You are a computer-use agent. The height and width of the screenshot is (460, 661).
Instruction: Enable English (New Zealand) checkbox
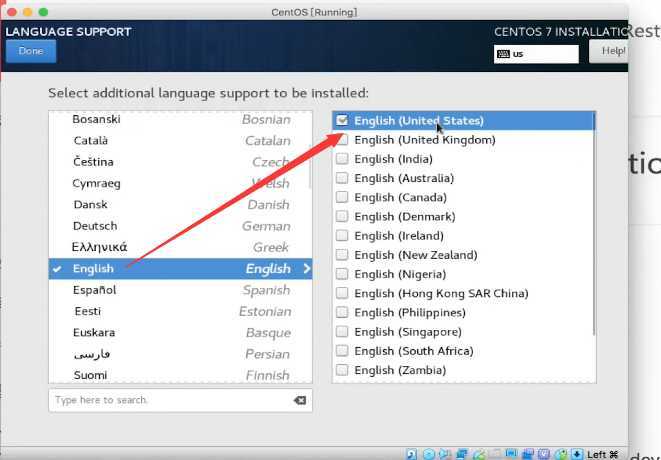(x=342, y=255)
